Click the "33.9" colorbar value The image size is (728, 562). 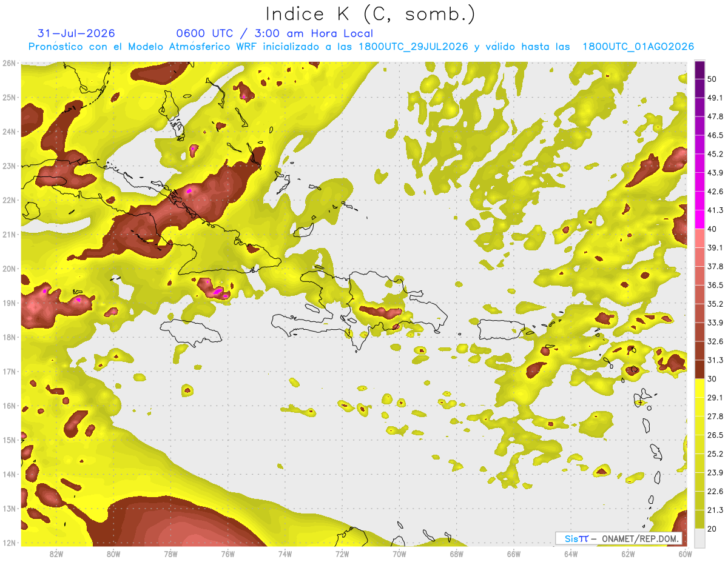pyautogui.click(x=716, y=323)
